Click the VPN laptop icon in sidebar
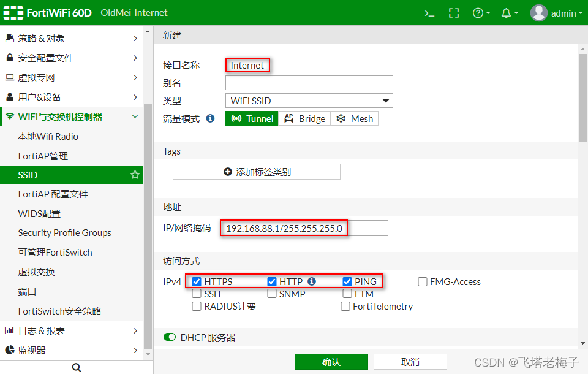588x374 pixels. pyautogui.click(x=10, y=77)
